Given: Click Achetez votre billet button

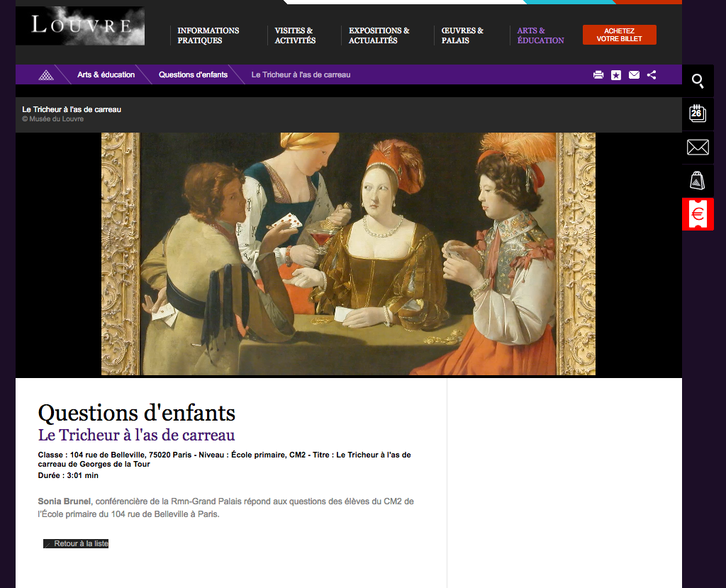Looking at the screenshot, I should pos(620,35).
